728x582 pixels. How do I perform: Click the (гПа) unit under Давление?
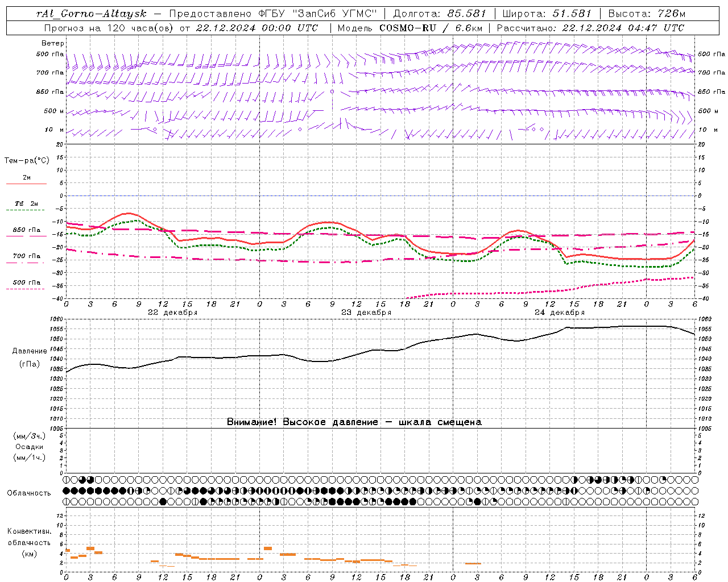point(30,364)
